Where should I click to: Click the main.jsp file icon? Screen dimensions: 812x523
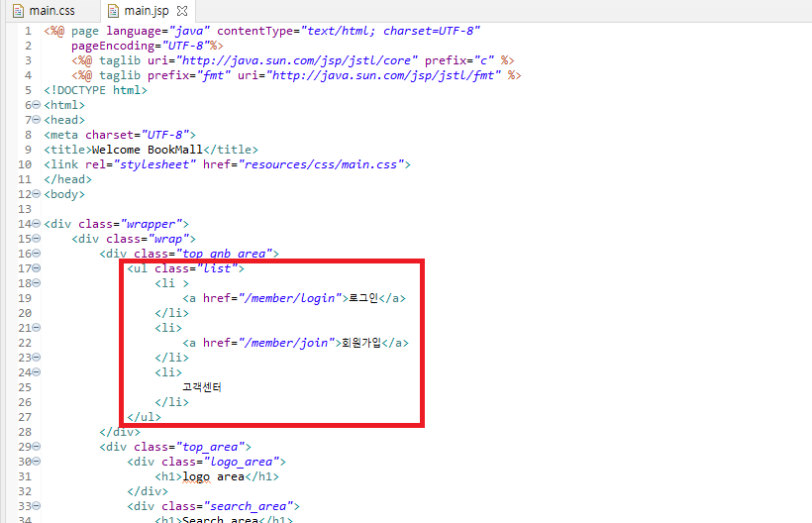[x=113, y=10]
